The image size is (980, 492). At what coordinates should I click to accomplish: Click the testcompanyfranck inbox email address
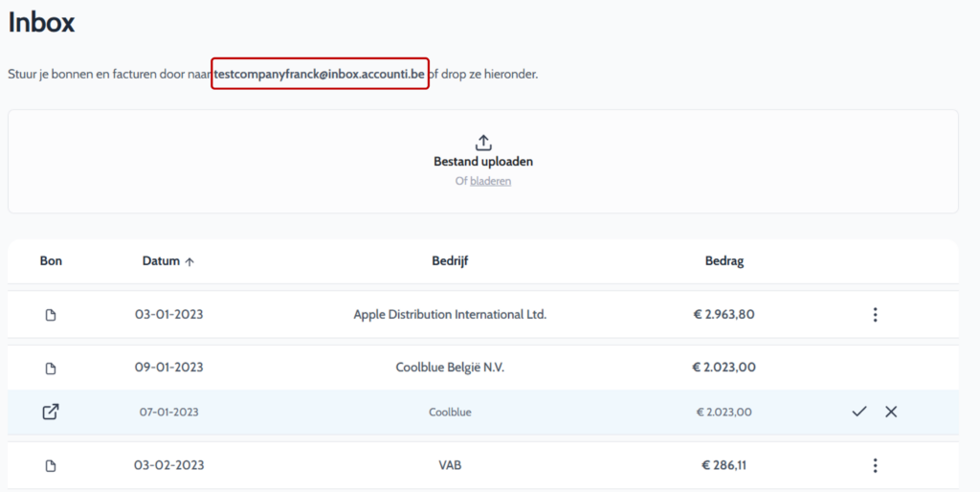coord(320,74)
